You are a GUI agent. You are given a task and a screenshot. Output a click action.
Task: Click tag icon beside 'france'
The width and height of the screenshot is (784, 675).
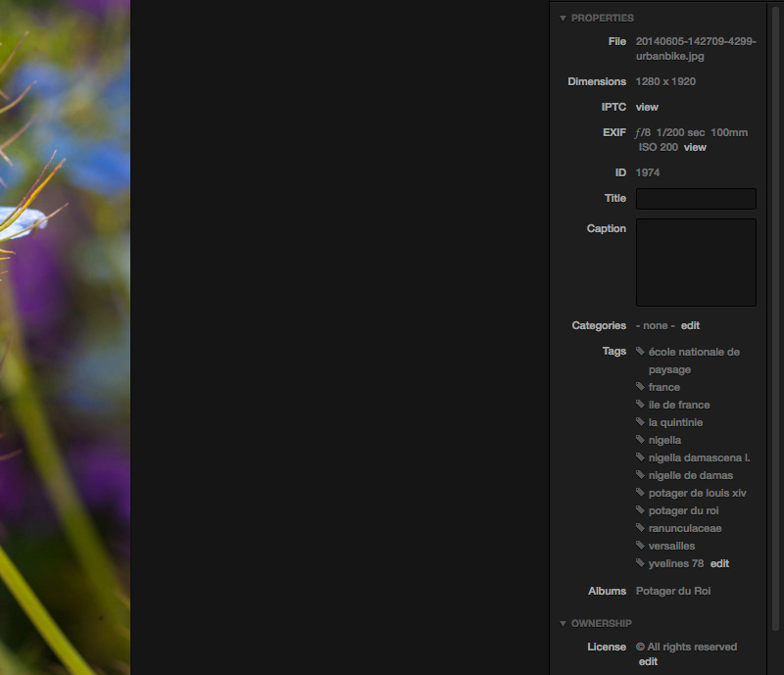(x=640, y=387)
